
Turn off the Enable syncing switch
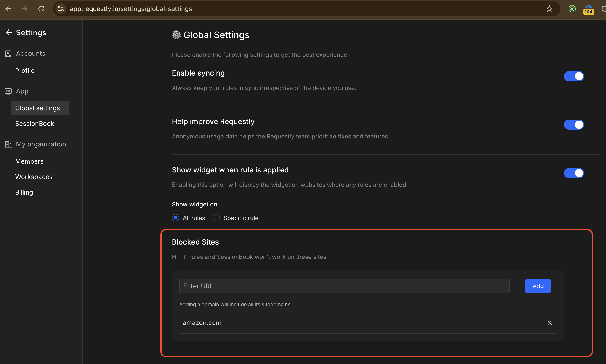tap(574, 76)
